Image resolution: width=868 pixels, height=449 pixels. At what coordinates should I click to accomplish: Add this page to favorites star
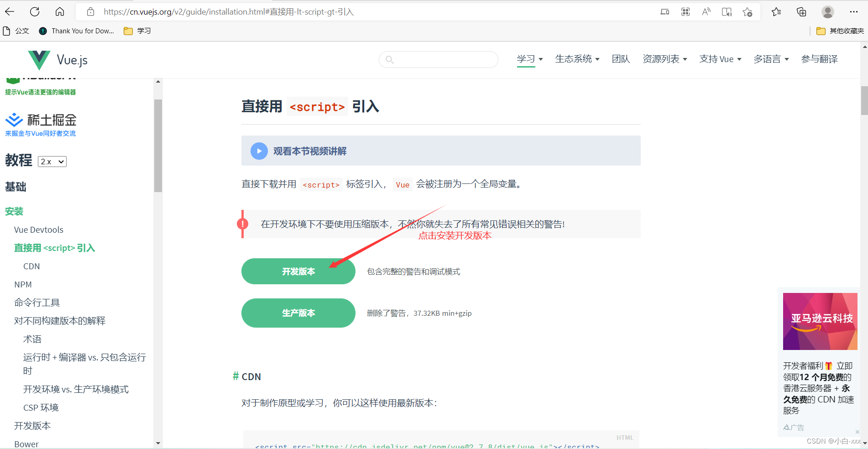[x=747, y=12]
